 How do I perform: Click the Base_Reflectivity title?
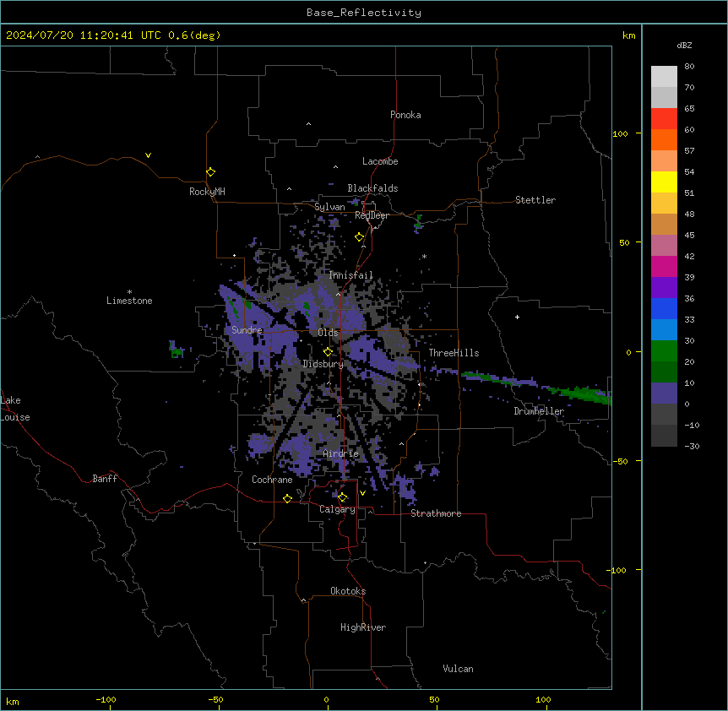coord(364,13)
